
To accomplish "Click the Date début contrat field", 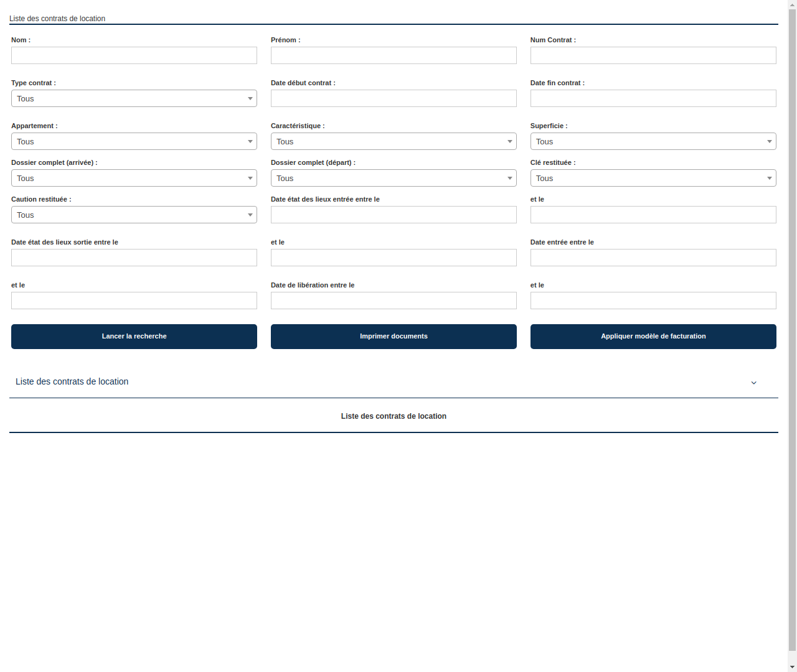I will coord(394,98).
